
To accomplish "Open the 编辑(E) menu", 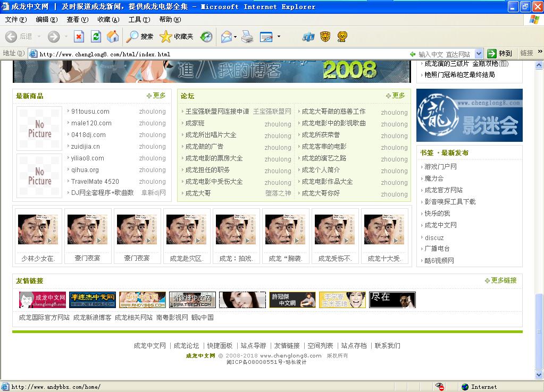I will [x=47, y=20].
